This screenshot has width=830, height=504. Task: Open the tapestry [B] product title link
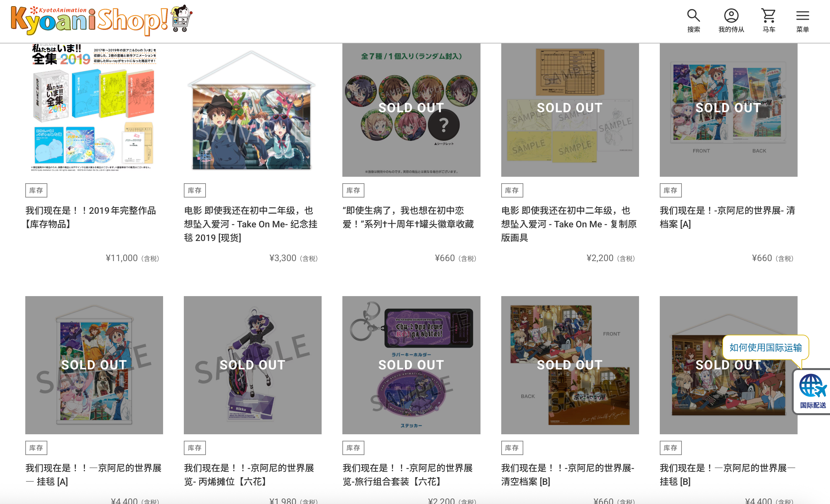click(x=727, y=475)
